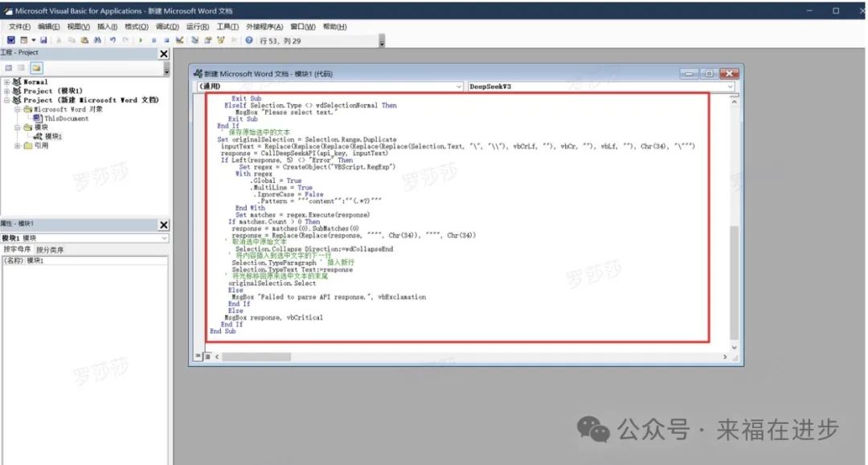The image size is (868, 465).
Task: Switch to the 按分类序 properties tab
Action: [50, 249]
